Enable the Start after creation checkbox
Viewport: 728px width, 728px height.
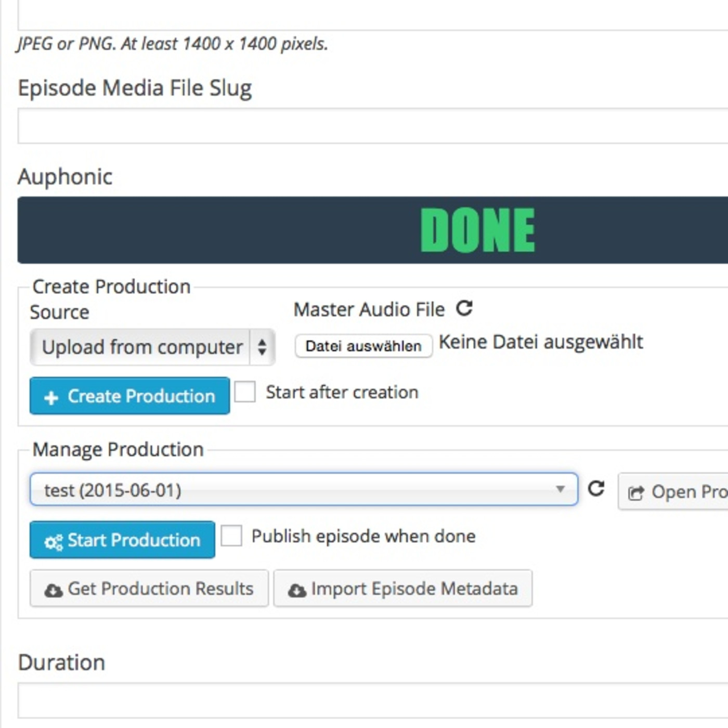(245, 392)
